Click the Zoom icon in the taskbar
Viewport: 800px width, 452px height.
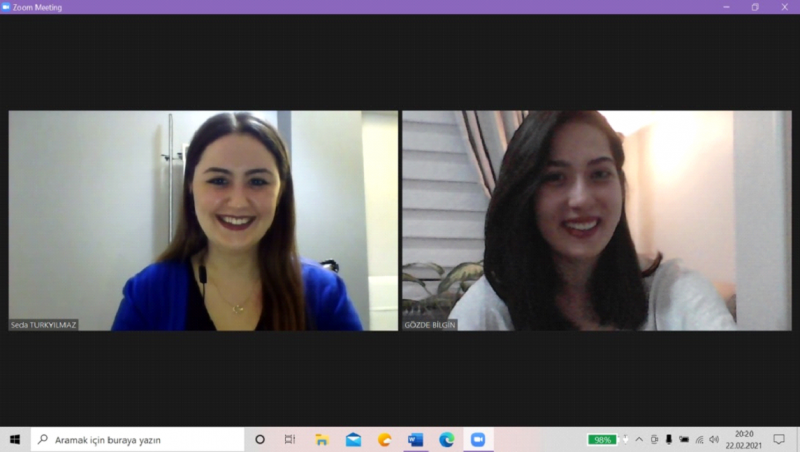coord(477,440)
